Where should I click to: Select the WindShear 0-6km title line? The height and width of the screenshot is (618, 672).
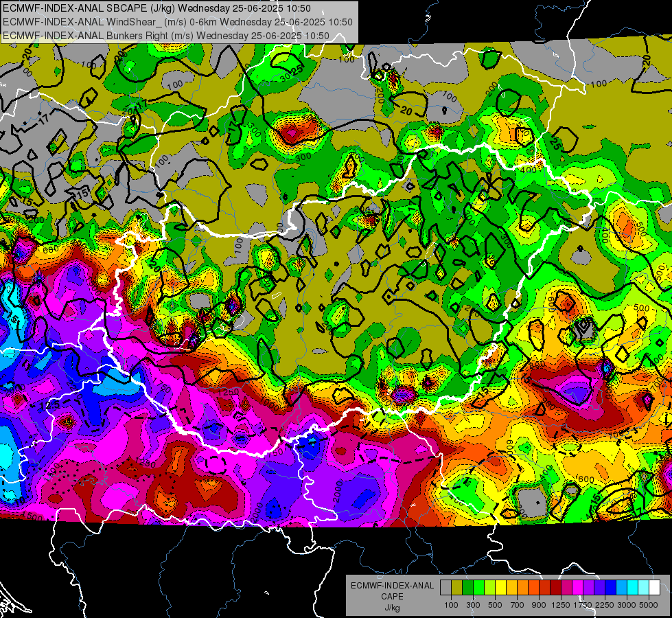coord(177,22)
